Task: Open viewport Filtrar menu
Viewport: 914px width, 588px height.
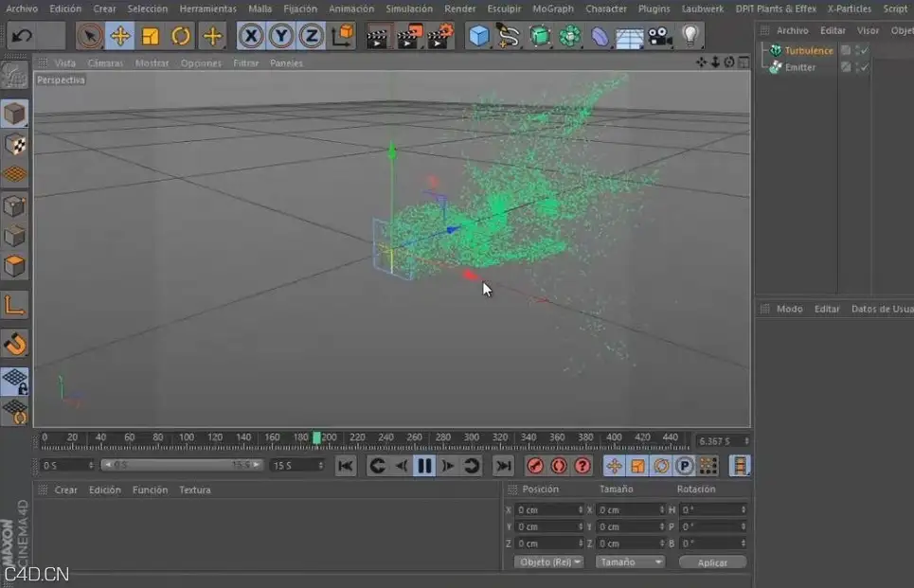Action: click(x=246, y=62)
